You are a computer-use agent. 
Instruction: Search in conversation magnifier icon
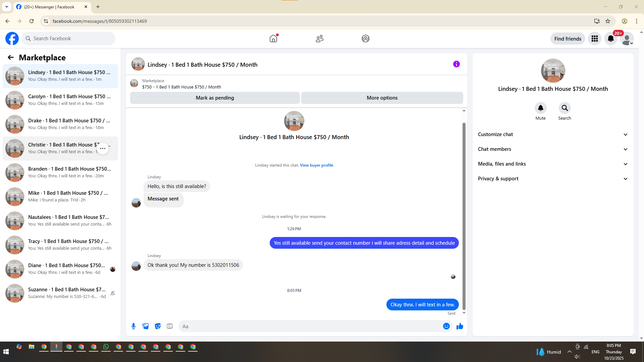(565, 108)
